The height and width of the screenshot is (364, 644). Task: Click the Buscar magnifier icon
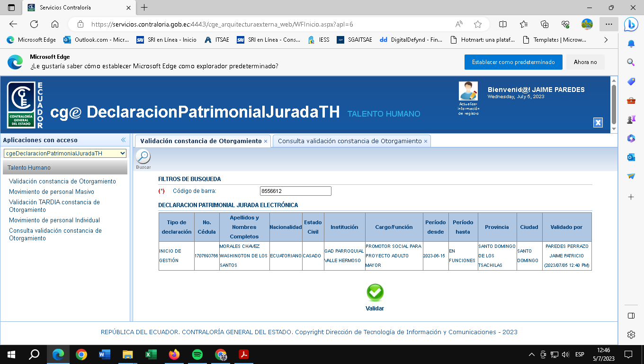[x=143, y=157]
